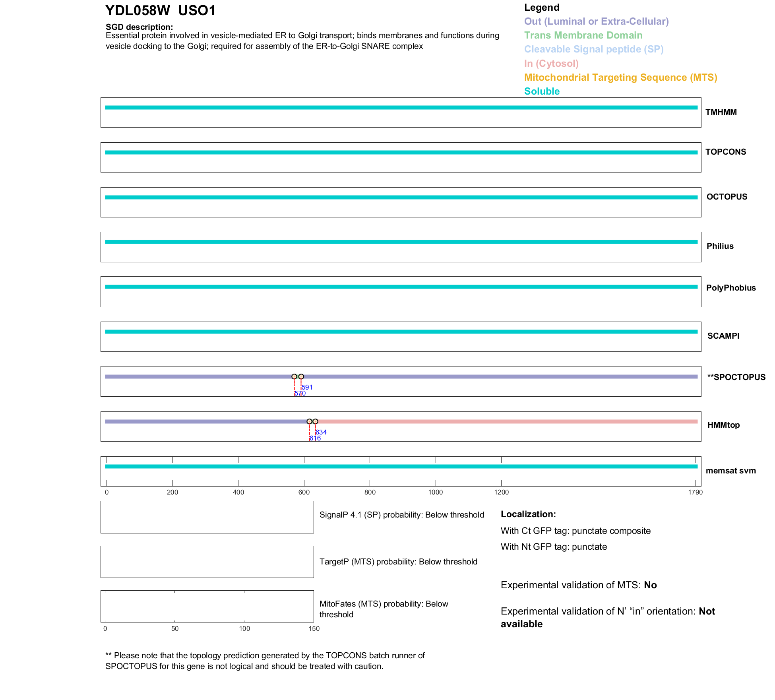This screenshot has height=700, width=775.
Task: Click the MitoFates probability plot box
Action: [207, 606]
